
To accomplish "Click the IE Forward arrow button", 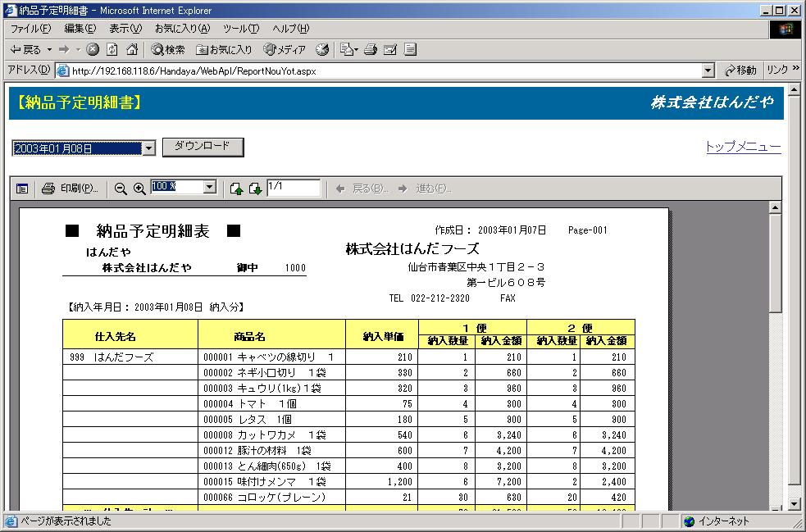I will tap(64, 49).
